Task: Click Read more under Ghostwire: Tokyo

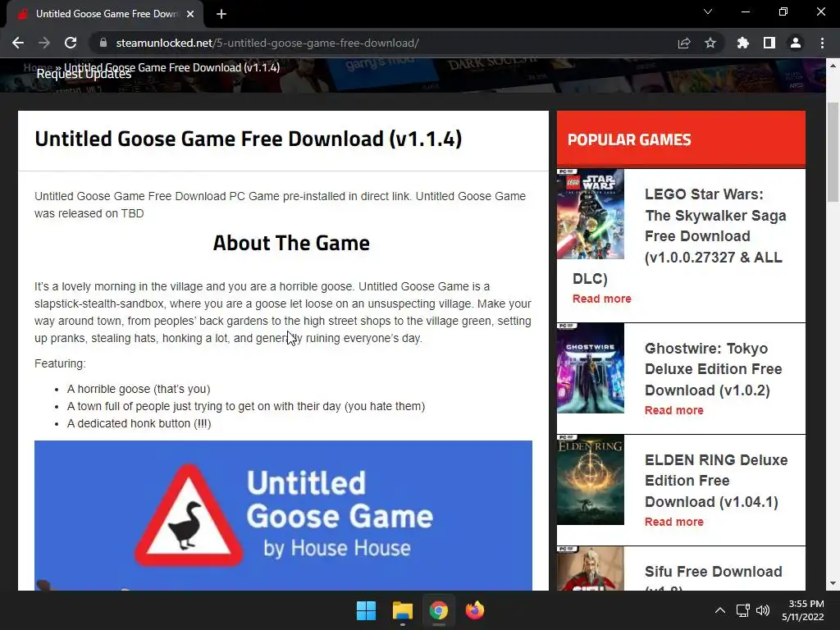Action: (674, 410)
